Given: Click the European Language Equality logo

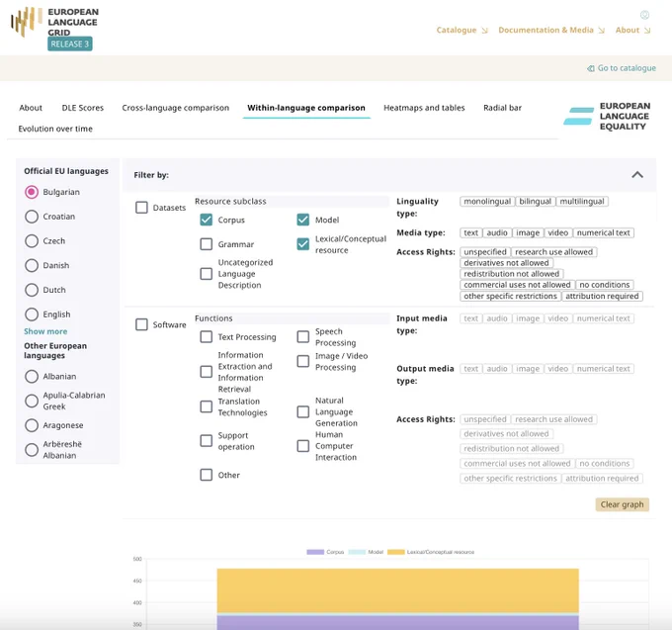Looking at the screenshot, I should coord(607,116).
